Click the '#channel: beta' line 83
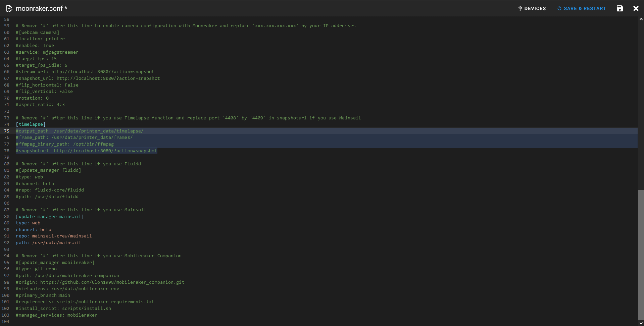The height and width of the screenshot is (326, 644). tap(35, 184)
